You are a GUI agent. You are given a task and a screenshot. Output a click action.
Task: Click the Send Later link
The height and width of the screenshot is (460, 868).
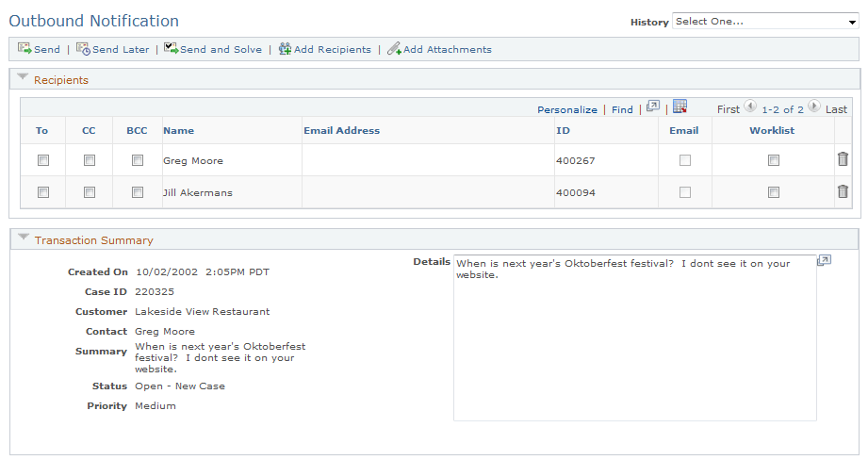point(121,49)
